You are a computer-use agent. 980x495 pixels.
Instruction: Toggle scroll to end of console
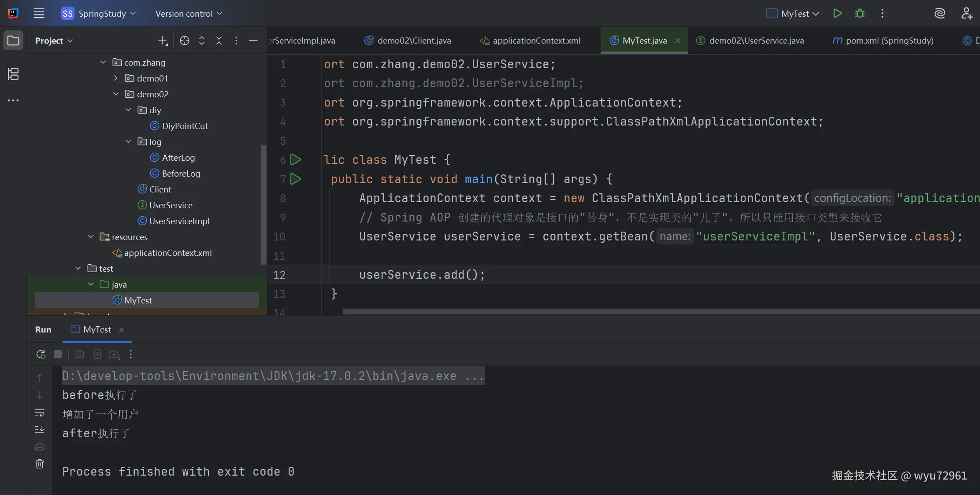[40, 429]
